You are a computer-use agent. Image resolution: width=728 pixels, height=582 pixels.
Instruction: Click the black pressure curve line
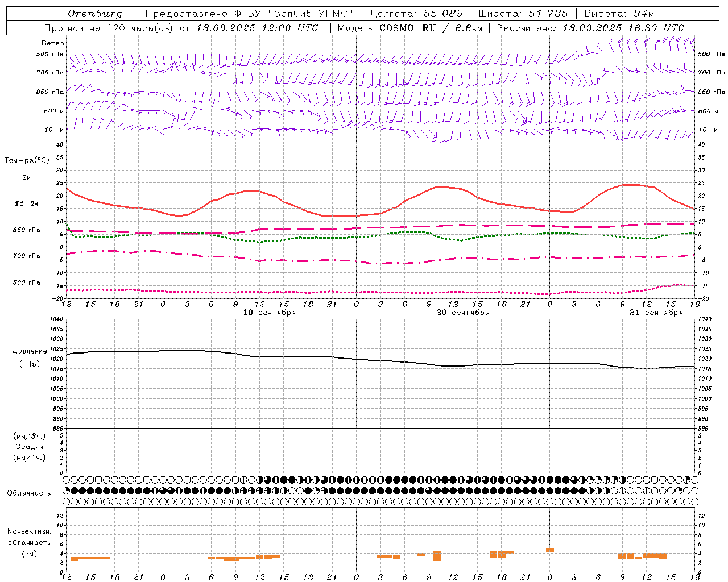click(380, 360)
